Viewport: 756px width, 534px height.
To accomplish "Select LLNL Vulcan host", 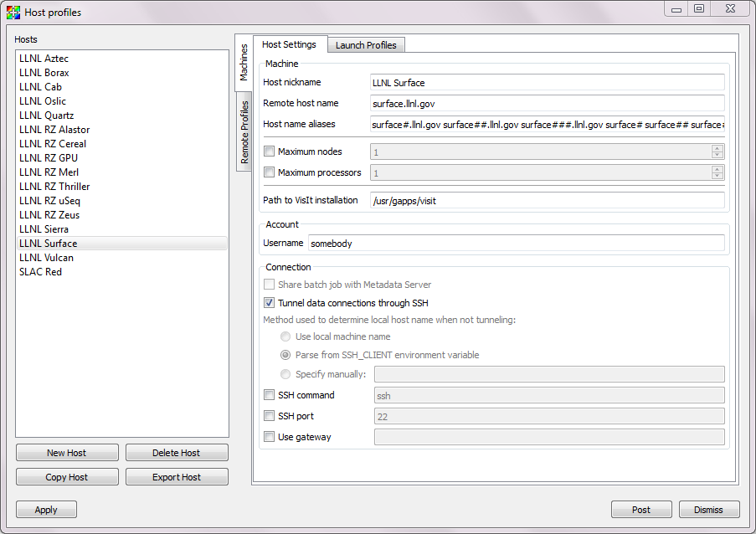I will (x=122, y=257).
